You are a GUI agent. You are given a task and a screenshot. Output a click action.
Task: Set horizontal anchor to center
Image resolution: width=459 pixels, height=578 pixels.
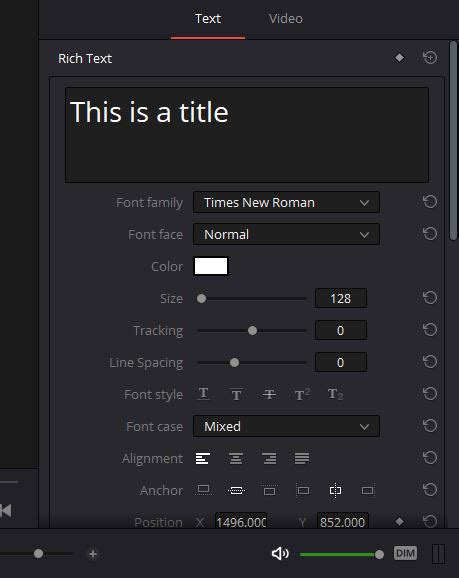click(335, 490)
